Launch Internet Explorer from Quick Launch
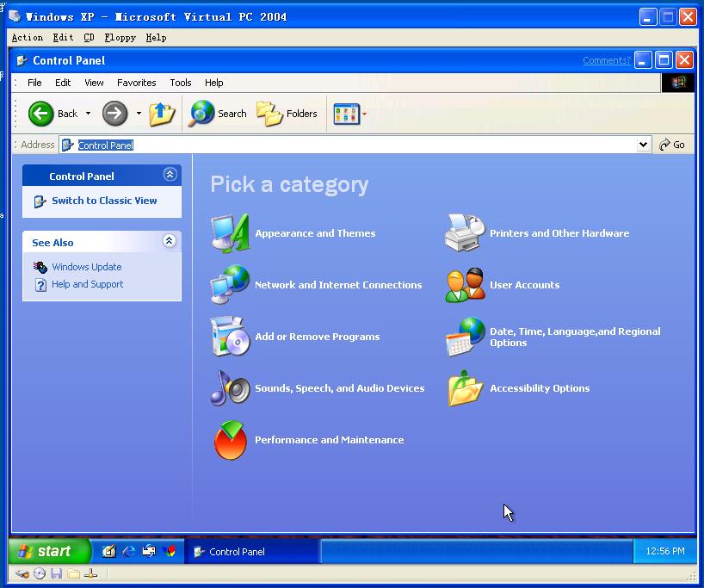The image size is (704, 588). pos(129,551)
